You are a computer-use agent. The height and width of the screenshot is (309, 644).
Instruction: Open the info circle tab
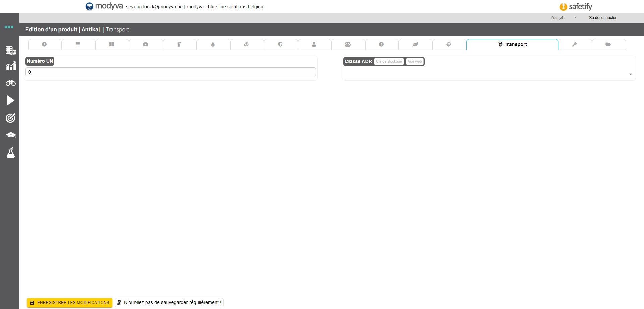pyautogui.click(x=45, y=44)
